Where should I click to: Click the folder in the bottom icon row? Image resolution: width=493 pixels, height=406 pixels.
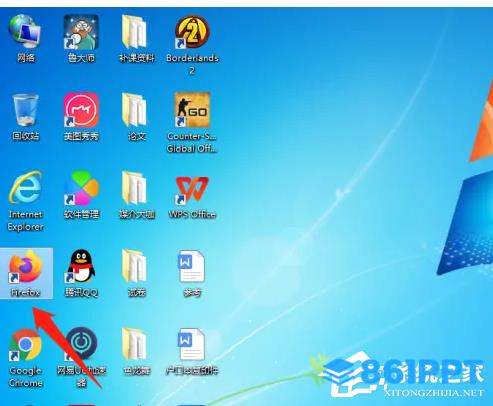pyautogui.click(x=136, y=351)
